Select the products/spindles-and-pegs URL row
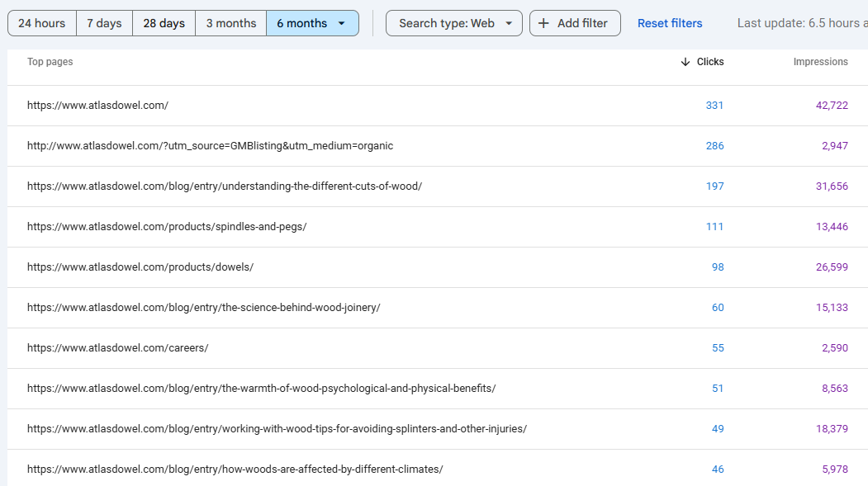 point(438,227)
